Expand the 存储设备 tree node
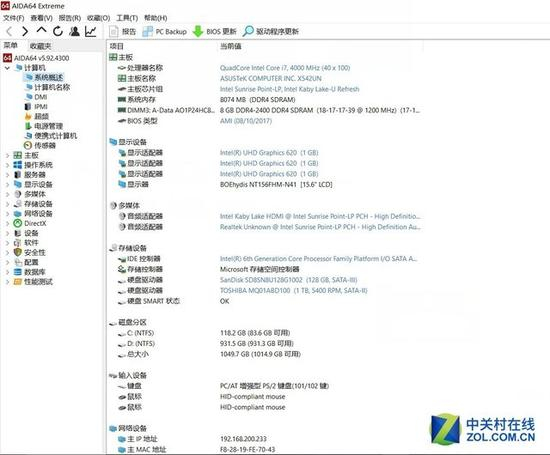This screenshot has width=550, height=455. coord(7,204)
